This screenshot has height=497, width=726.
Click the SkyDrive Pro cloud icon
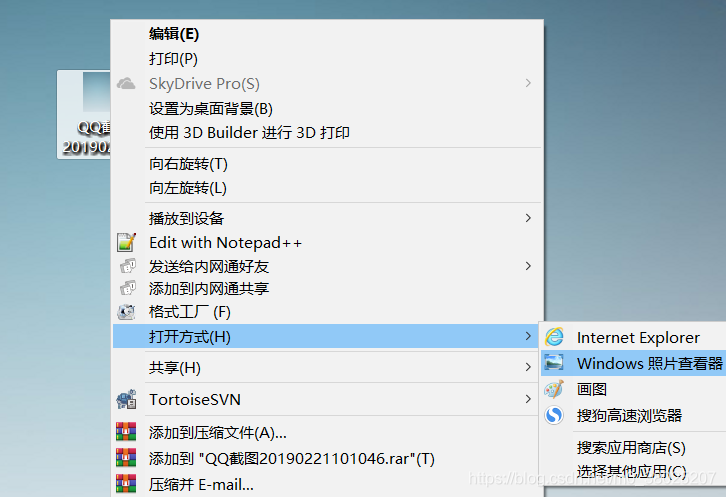pyautogui.click(x=126, y=84)
